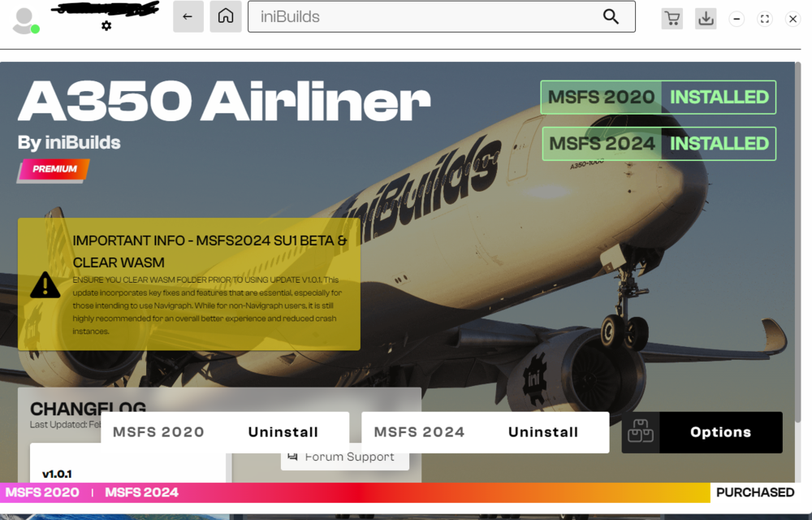
Task: Click the warning triangle icon
Action: coord(45,284)
